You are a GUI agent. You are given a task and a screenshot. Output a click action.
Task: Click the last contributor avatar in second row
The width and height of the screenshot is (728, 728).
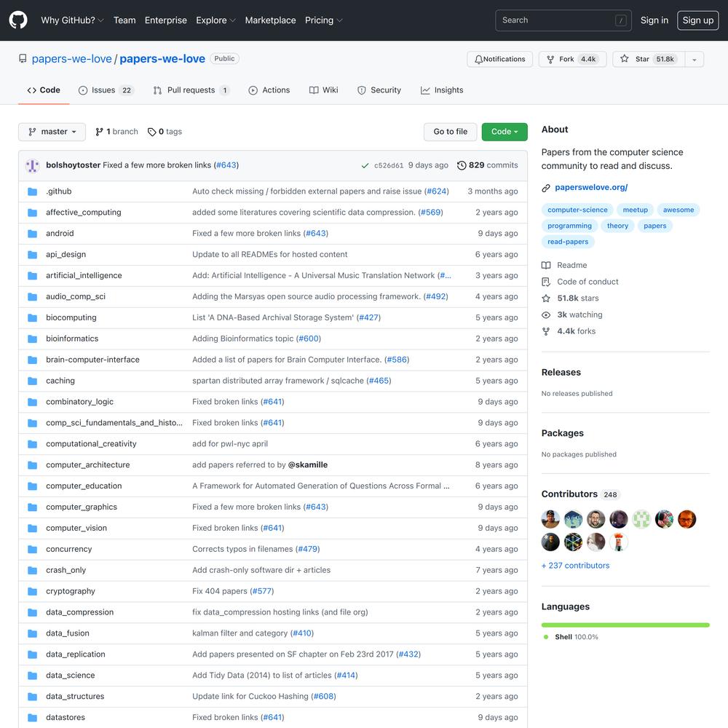[x=618, y=542]
